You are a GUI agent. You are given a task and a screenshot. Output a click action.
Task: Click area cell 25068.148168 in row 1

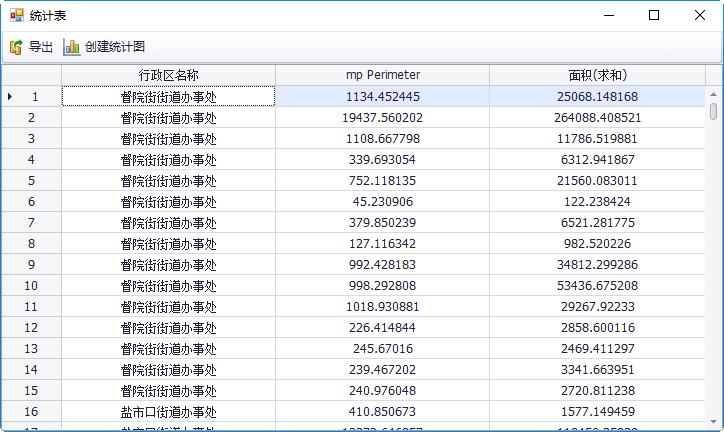tap(597, 96)
